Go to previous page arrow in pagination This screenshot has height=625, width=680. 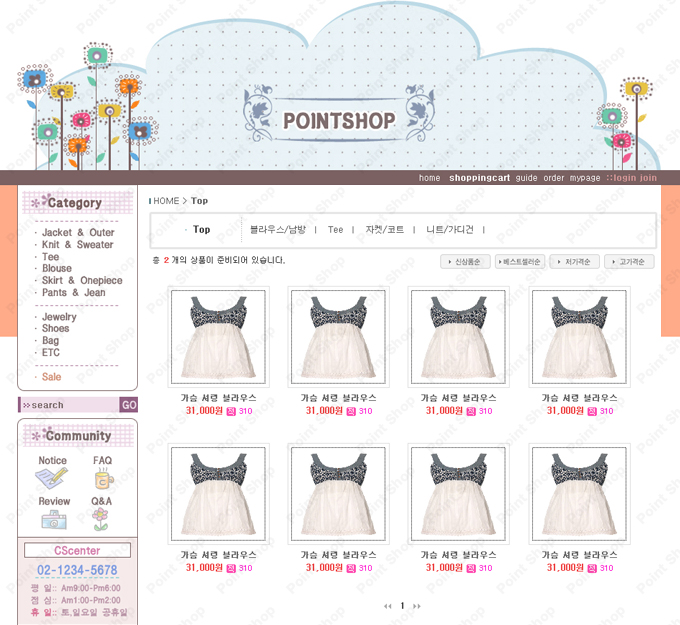click(x=388, y=606)
